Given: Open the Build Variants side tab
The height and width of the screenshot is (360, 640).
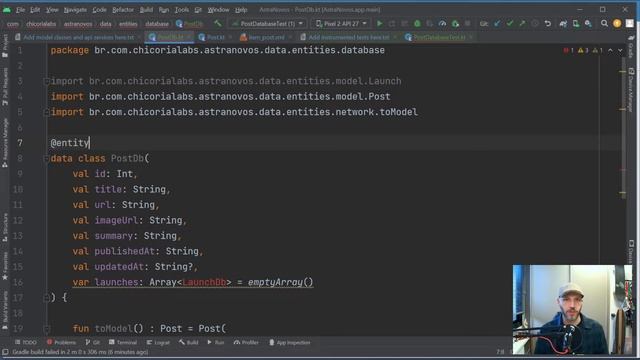Looking at the screenshot, I should 5,310.
